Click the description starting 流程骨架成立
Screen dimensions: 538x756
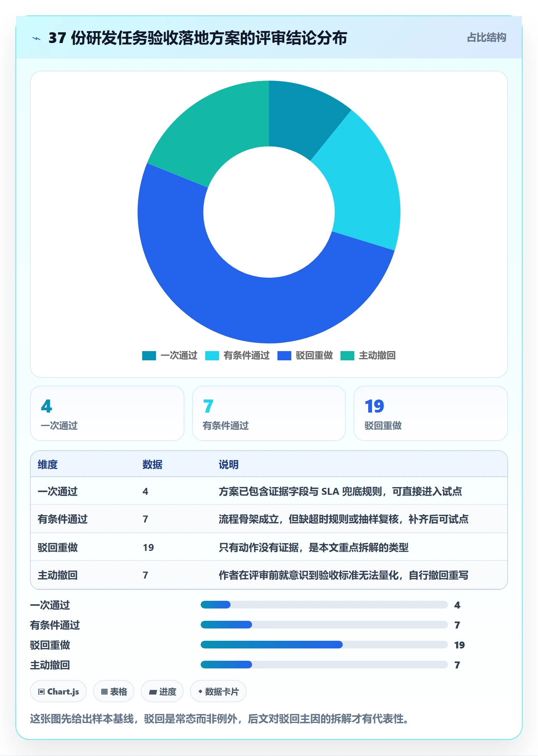tap(344, 519)
